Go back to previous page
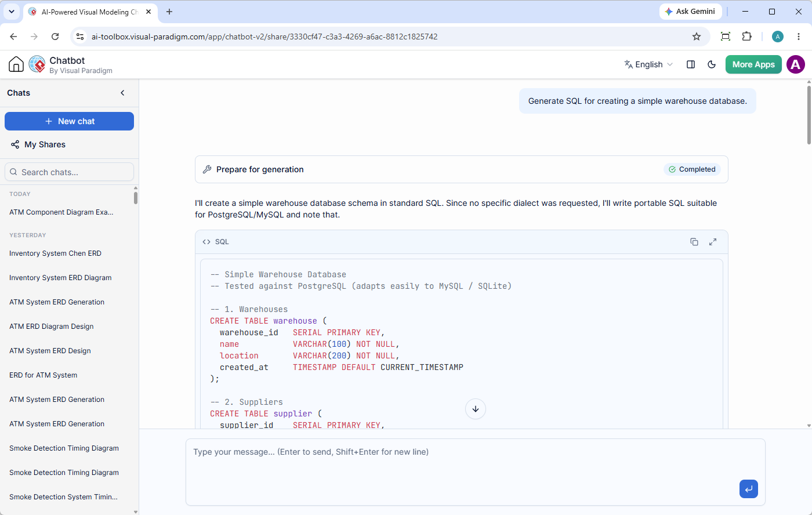Image resolution: width=812 pixels, height=515 pixels. click(13, 37)
